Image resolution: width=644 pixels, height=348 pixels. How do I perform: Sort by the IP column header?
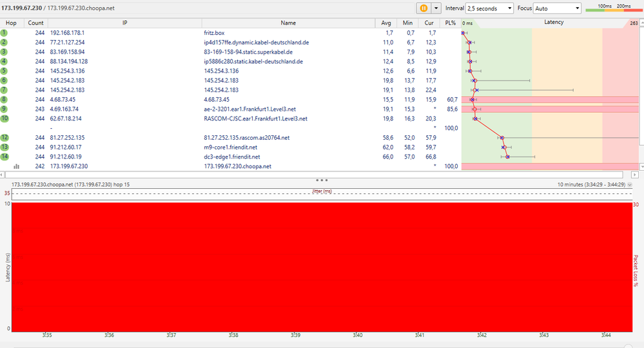click(x=125, y=23)
